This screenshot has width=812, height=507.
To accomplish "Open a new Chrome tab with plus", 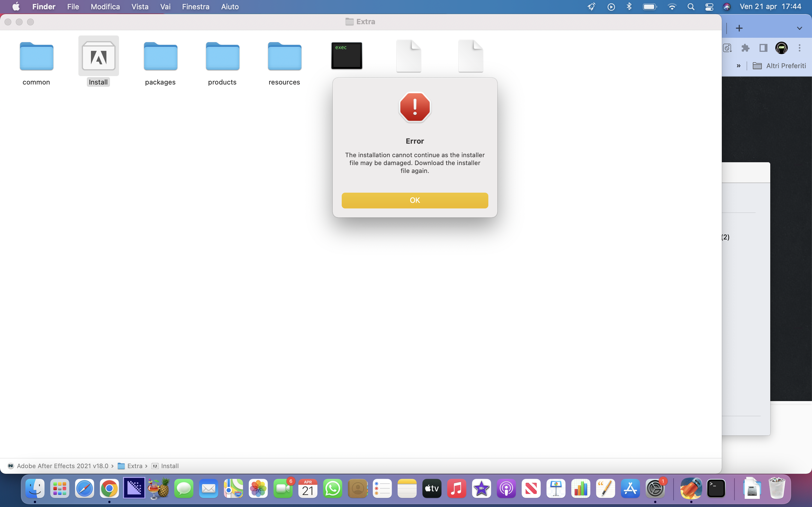I will 739,28.
